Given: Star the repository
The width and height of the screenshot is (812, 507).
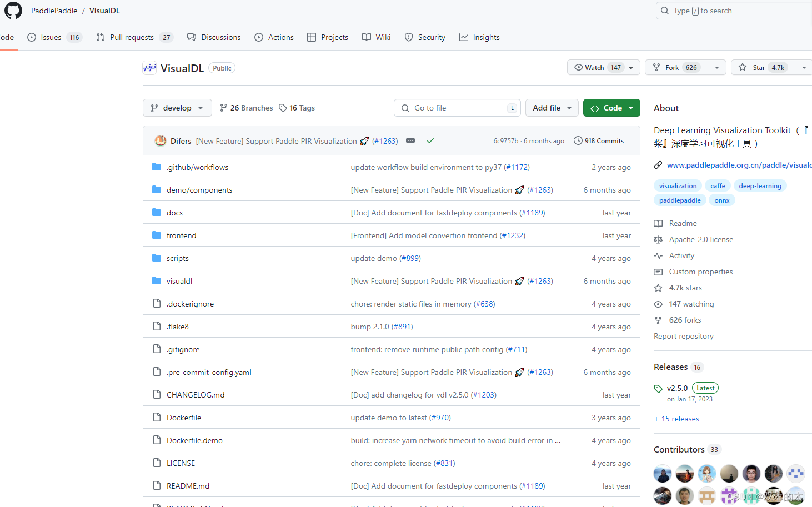Looking at the screenshot, I should pos(763,67).
